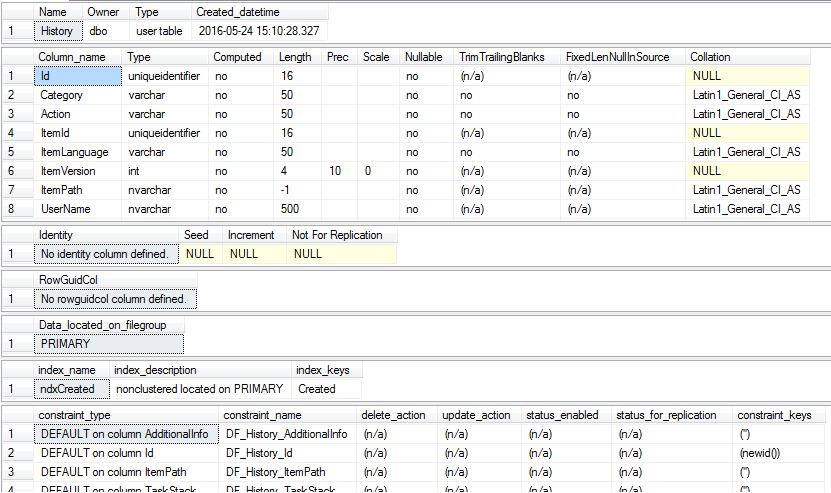Select 'DEFAULT on column ItemPath' cell
Viewport: 831px width, 493px height.
[x=127, y=473]
